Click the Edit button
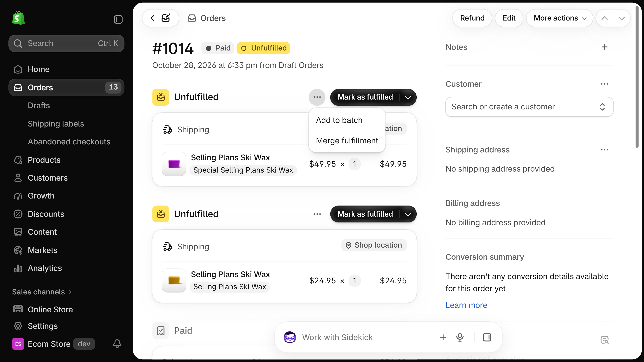This screenshot has width=644, height=362. tap(509, 18)
